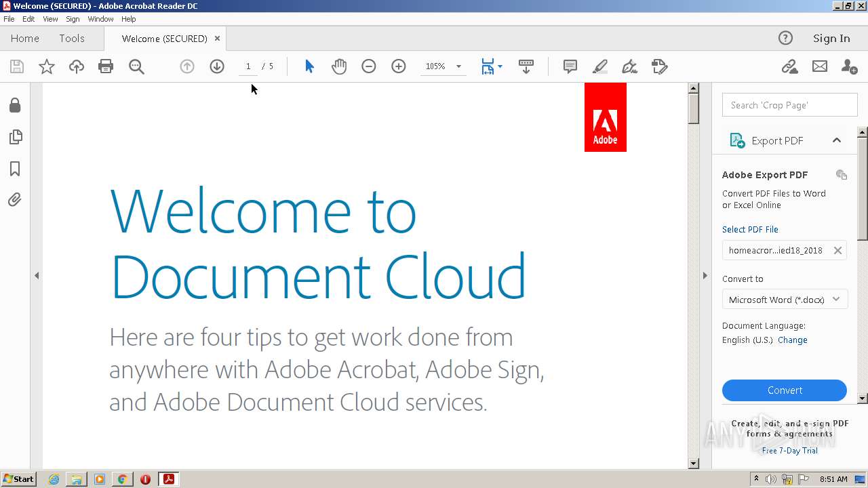Screen dimensions: 868x488
Task: Go to next page arrow
Action: (x=217, y=66)
